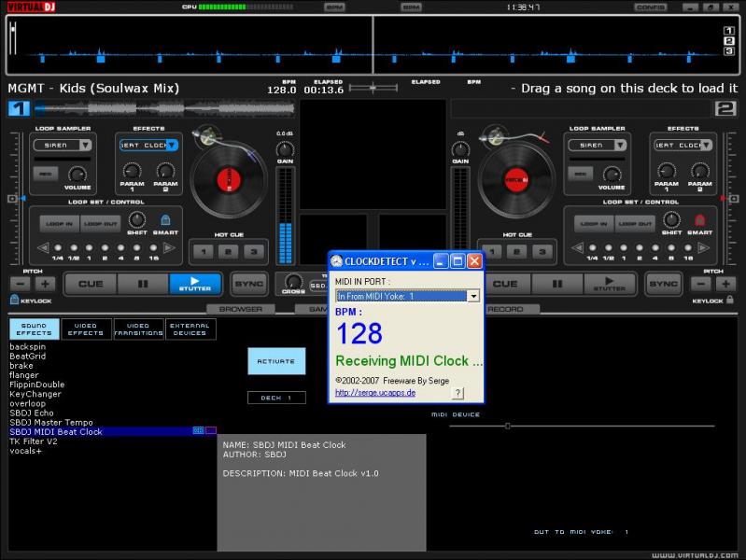Click the Activate effect button
This screenshot has width=746, height=560.
[276, 361]
